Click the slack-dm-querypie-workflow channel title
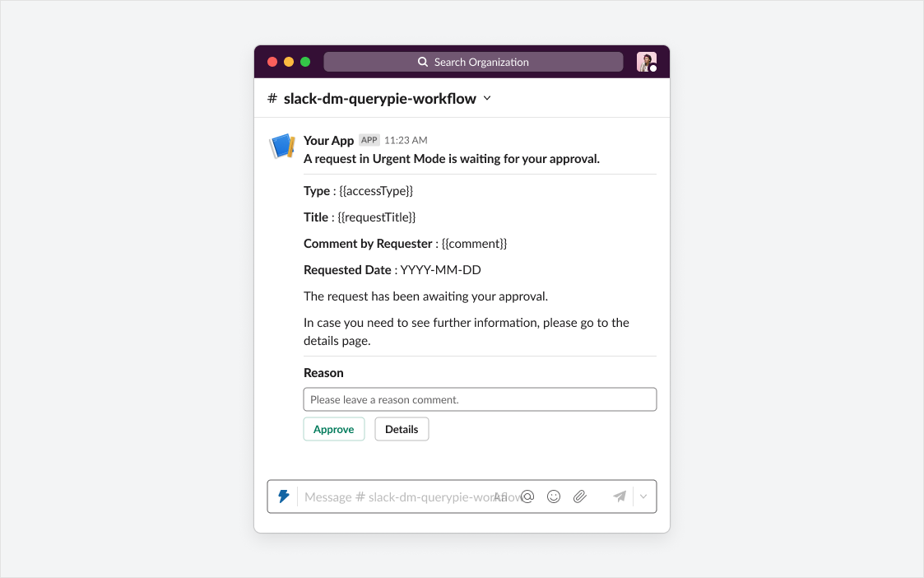Viewport: 924px width, 578px height. (379, 99)
